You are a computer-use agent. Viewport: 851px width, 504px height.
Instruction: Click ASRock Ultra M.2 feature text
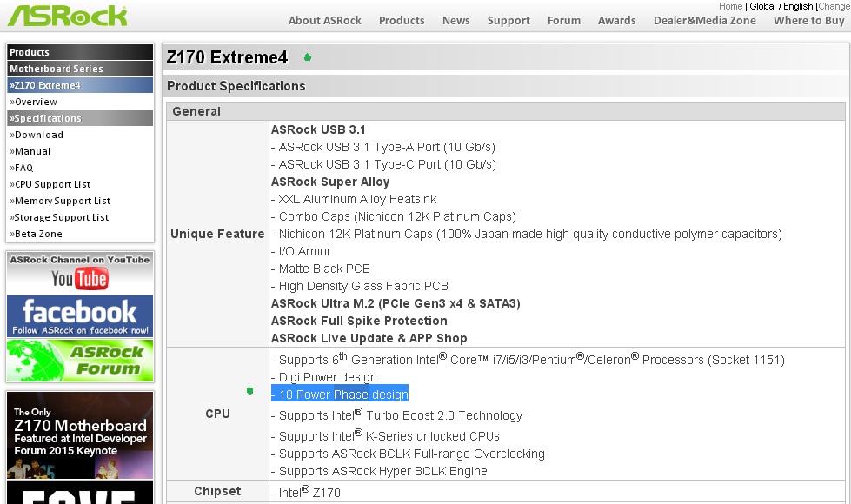pos(396,303)
